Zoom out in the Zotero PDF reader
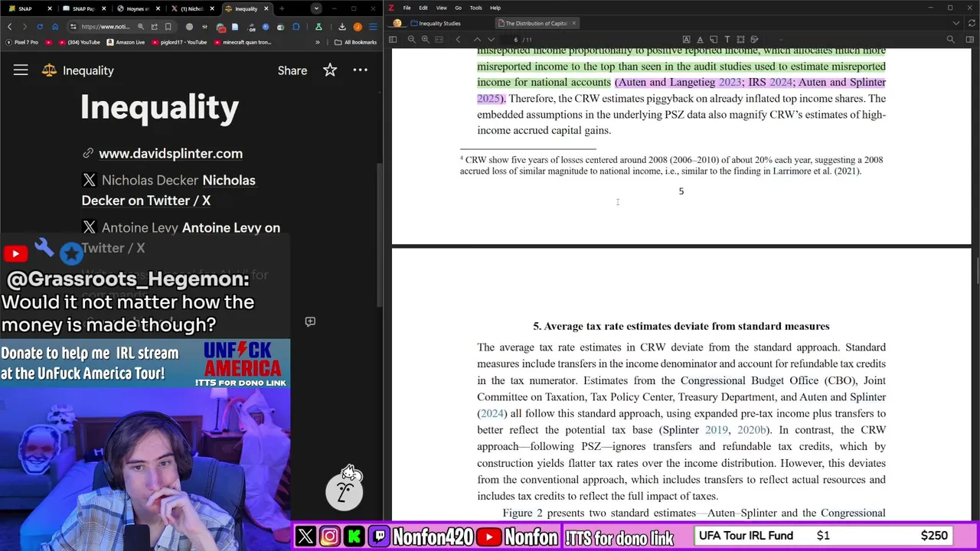The width and height of the screenshot is (980, 551). (412, 40)
